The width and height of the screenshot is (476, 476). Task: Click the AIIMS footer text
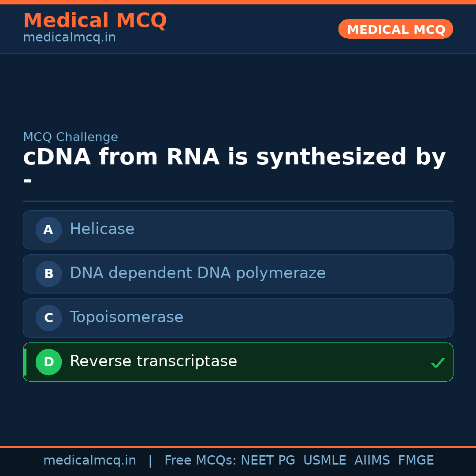tap(372, 461)
